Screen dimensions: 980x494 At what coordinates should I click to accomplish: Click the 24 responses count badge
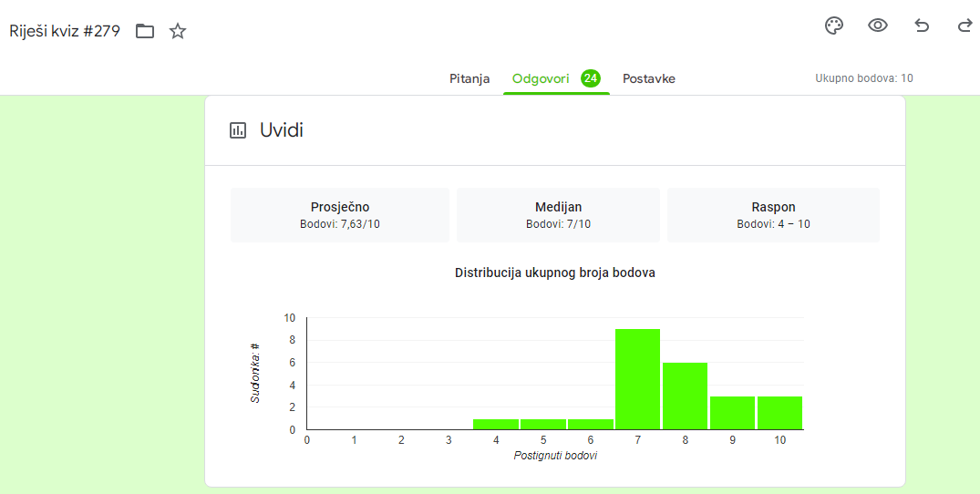(590, 78)
